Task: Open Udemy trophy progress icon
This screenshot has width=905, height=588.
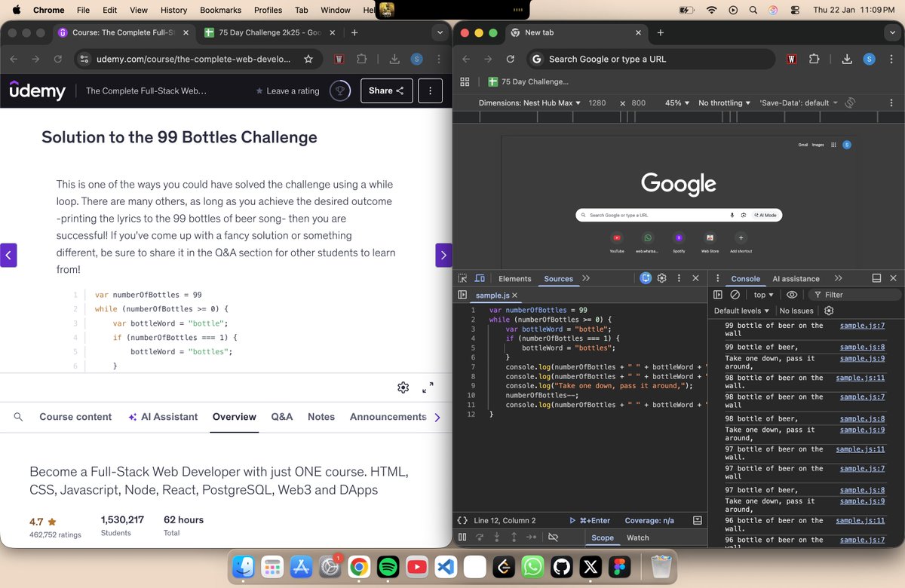Action: click(340, 90)
